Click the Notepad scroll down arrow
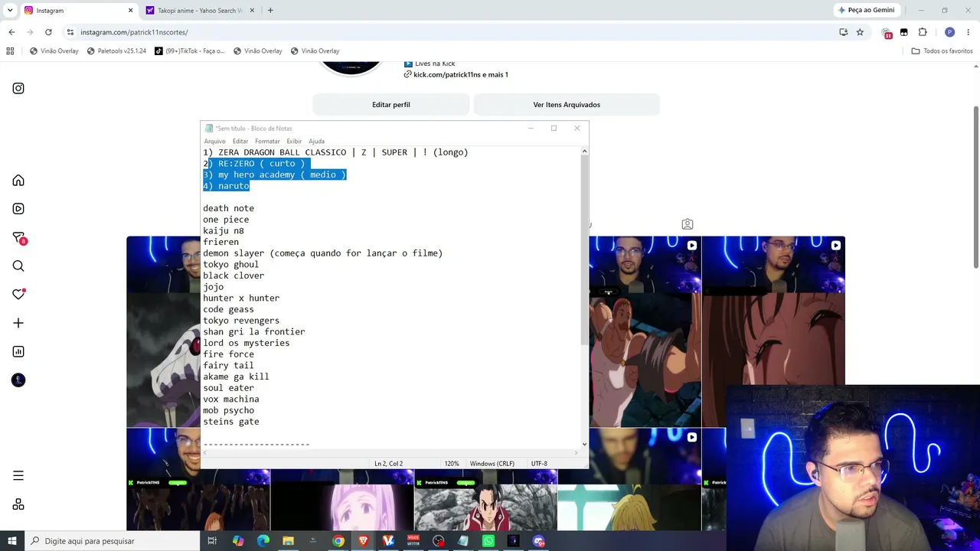Viewport: 980px width, 551px height. pos(584,444)
